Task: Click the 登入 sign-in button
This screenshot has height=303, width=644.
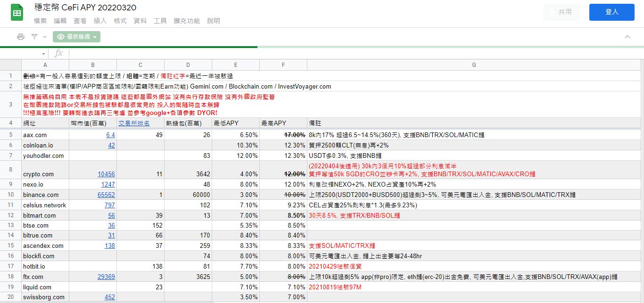Action: (611, 12)
